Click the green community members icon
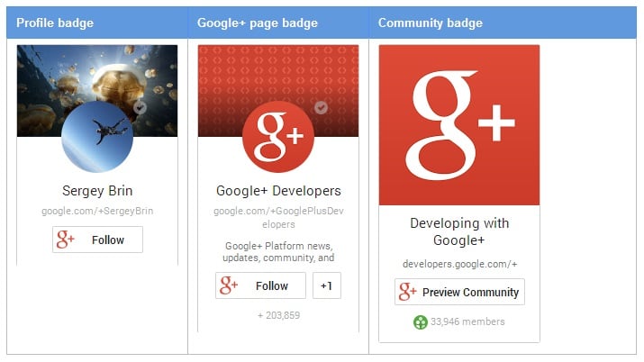The width and height of the screenshot is (644, 362). 420,321
